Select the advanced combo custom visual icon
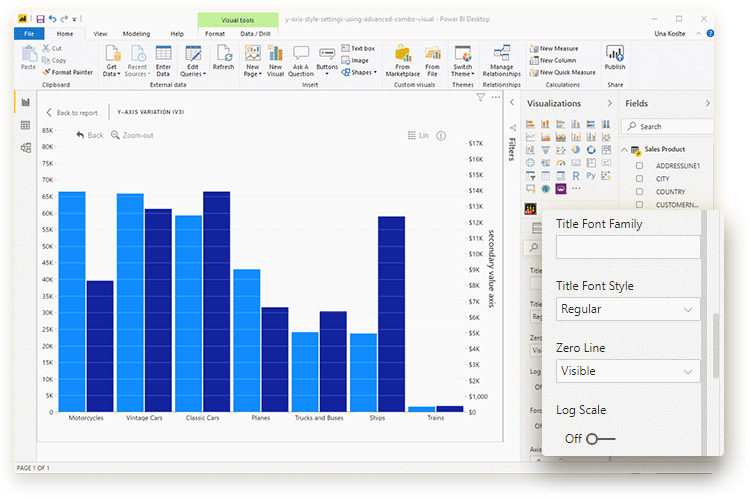 [x=530, y=209]
